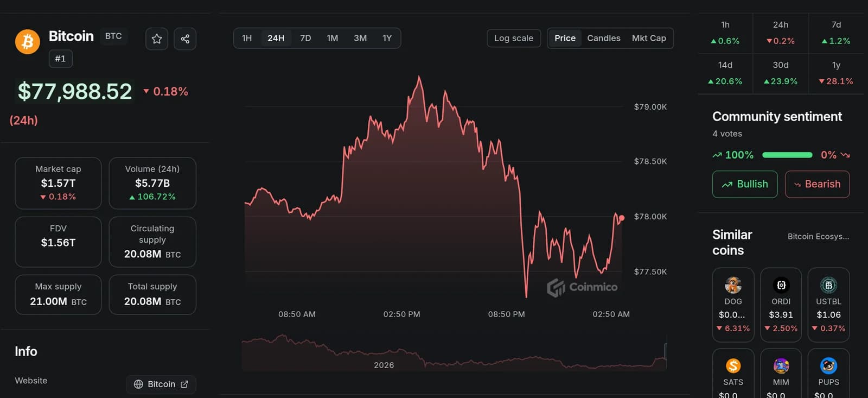Switch chart to Price view
868x398 pixels.
565,38
